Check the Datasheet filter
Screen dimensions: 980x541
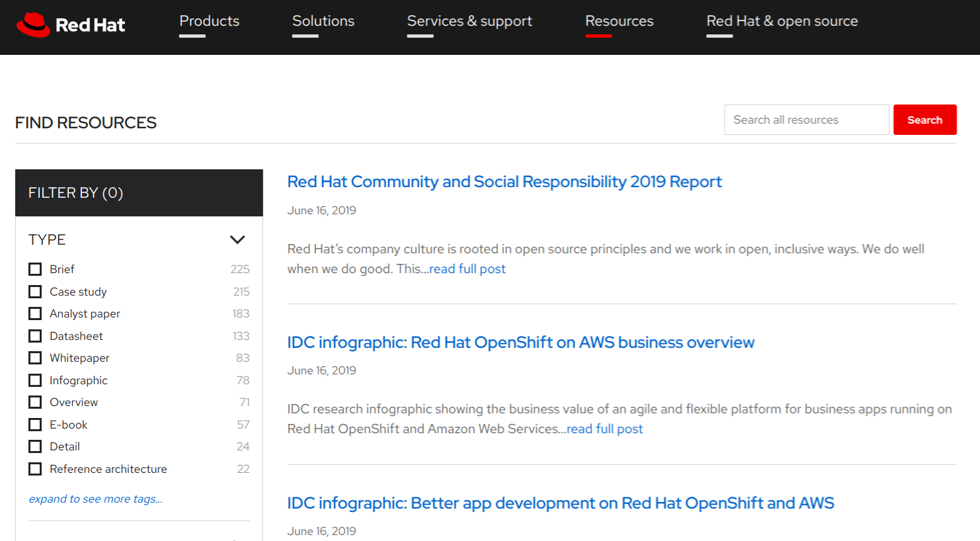point(35,336)
